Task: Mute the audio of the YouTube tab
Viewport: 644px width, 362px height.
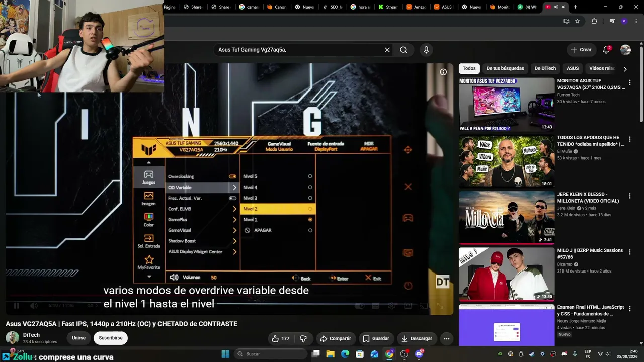Action: [556, 7]
